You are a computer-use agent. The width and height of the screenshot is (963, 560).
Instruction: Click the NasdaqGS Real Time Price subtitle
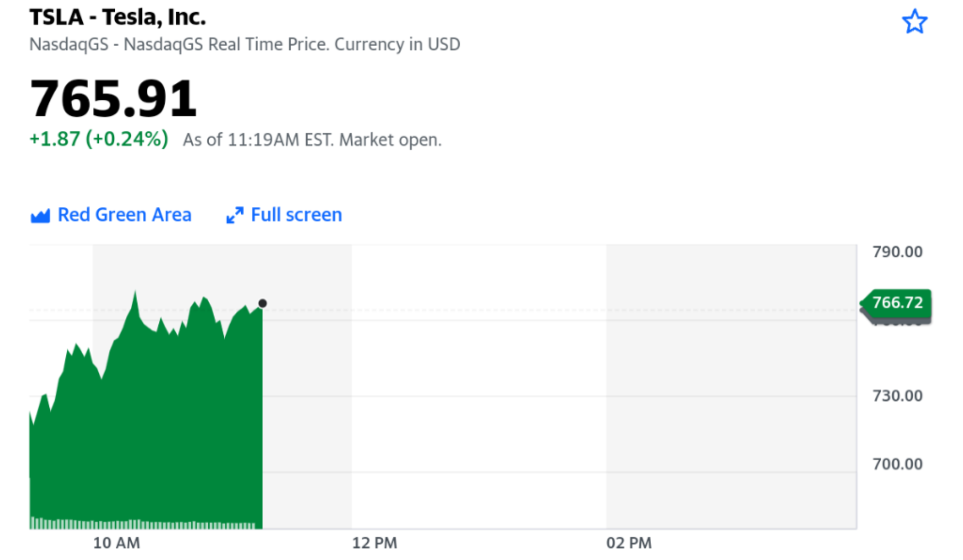click(245, 44)
